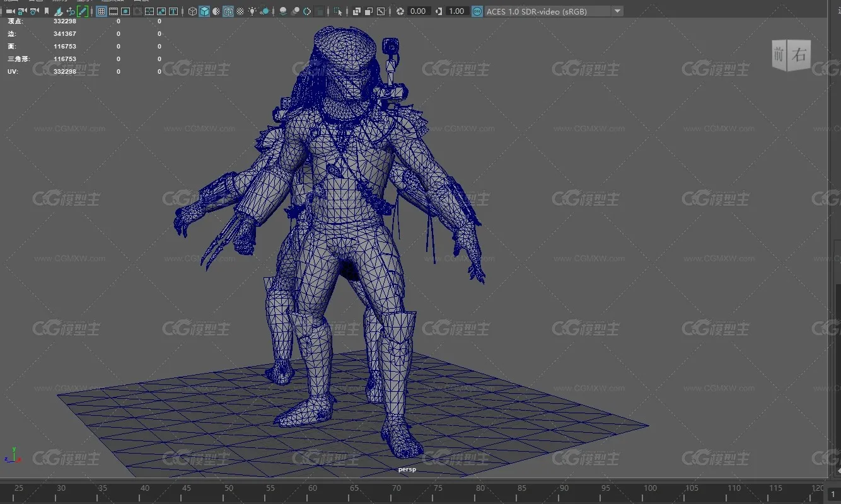Open the ACES 1.0 SDR-video view transform dropdown
This screenshot has width=841, height=504.
coord(554,11)
